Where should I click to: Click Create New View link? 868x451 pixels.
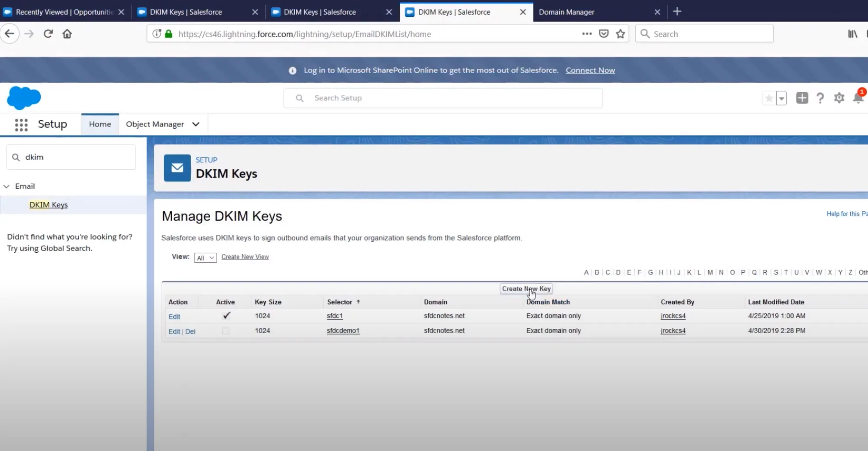pyautogui.click(x=245, y=257)
